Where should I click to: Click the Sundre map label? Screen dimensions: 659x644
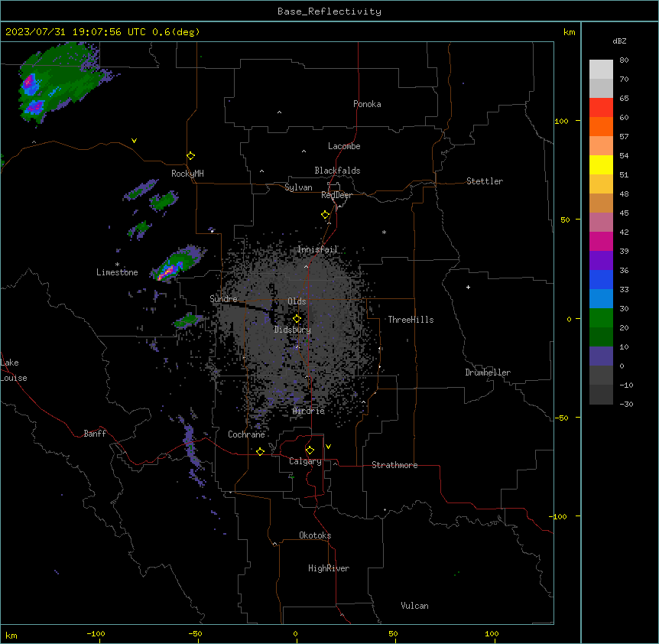[223, 299]
